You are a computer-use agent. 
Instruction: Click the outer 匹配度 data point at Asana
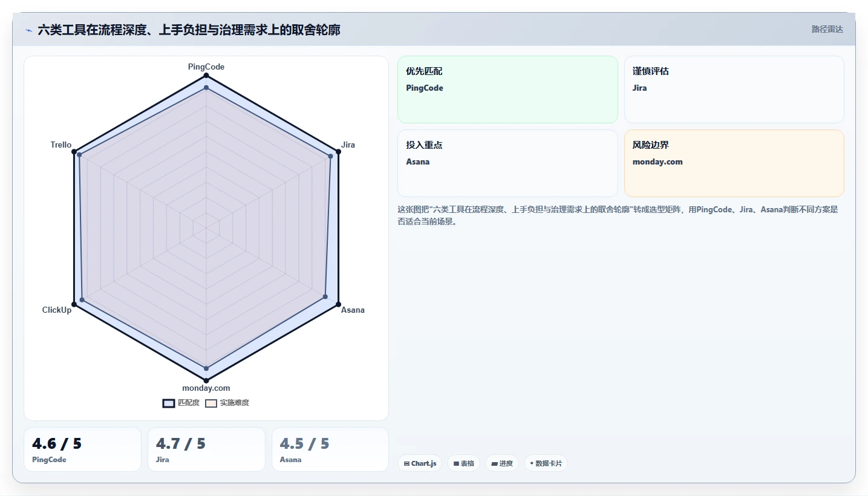338,304
